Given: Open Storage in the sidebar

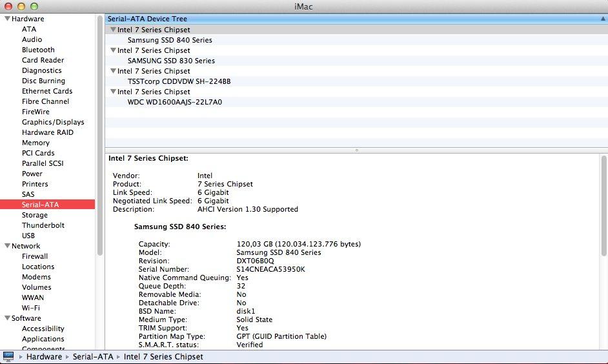Looking at the screenshot, I should [x=34, y=215].
